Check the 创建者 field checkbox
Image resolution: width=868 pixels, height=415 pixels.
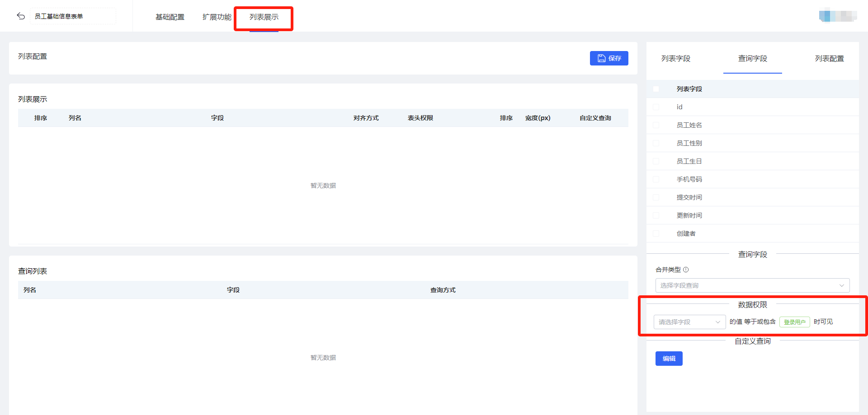point(656,233)
